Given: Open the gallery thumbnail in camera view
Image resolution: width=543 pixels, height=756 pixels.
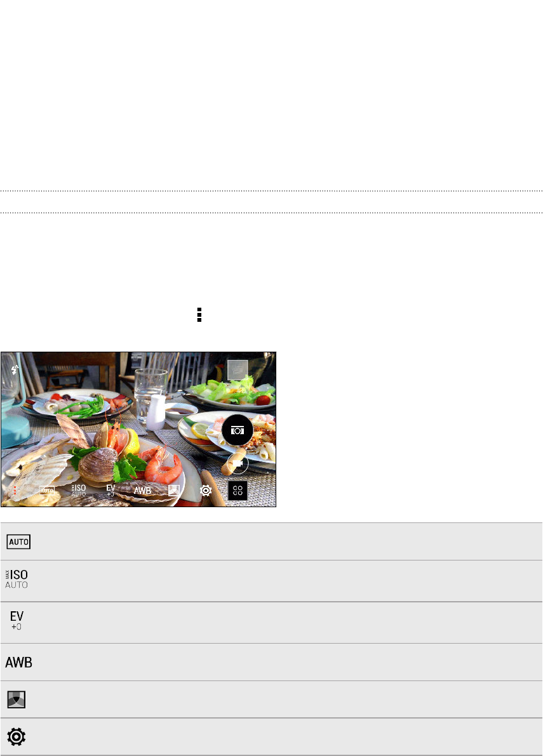Looking at the screenshot, I should pyautogui.click(x=238, y=370).
